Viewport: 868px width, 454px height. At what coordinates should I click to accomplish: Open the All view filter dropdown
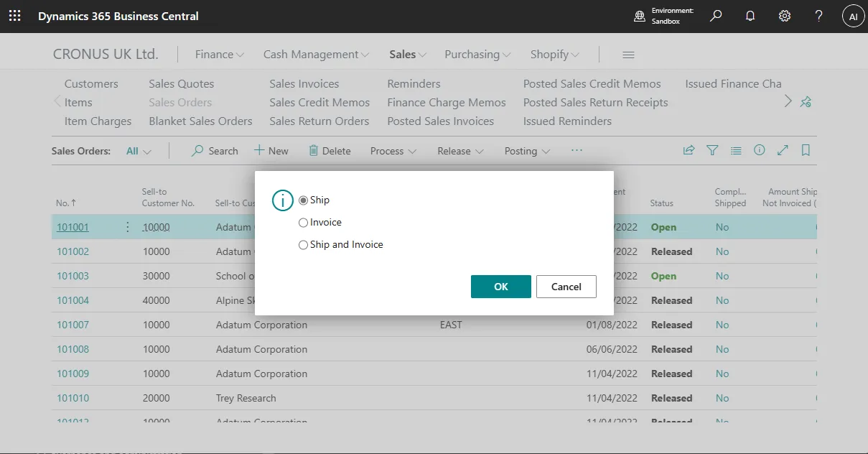coord(139,151)
